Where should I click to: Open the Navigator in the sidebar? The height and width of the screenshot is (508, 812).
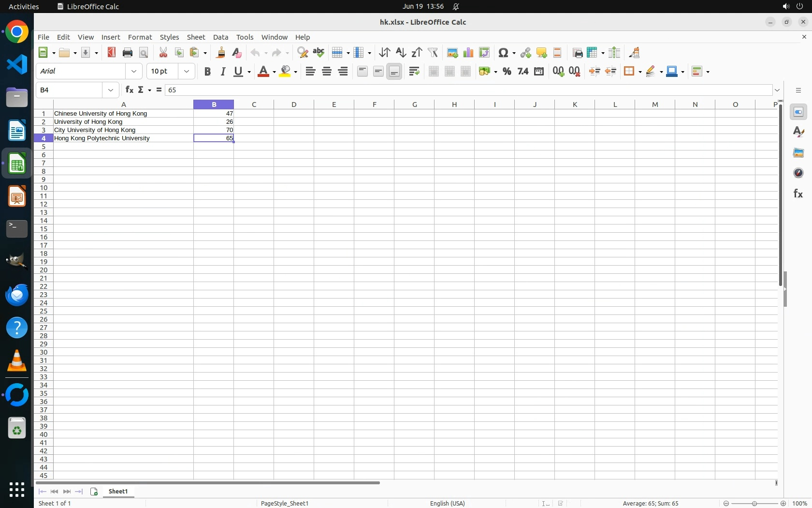(x=798, y=173)
